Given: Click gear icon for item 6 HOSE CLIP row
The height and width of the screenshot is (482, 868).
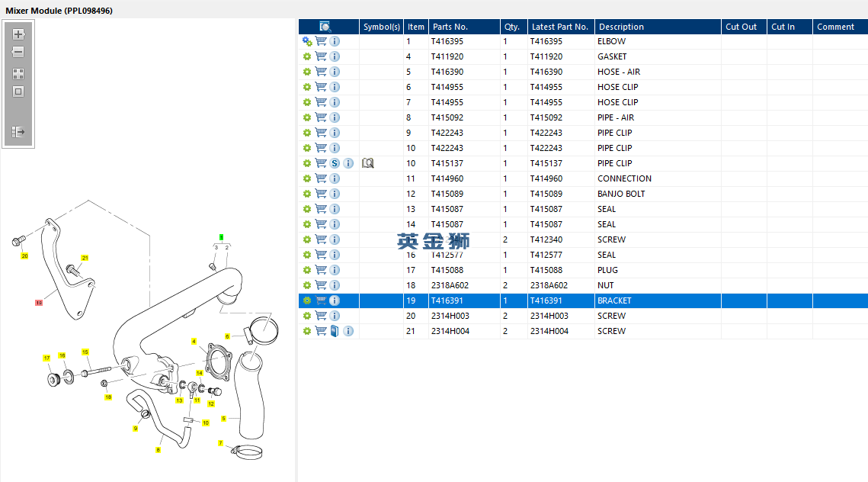Looking at the screenshot, I should pos(306,87).
